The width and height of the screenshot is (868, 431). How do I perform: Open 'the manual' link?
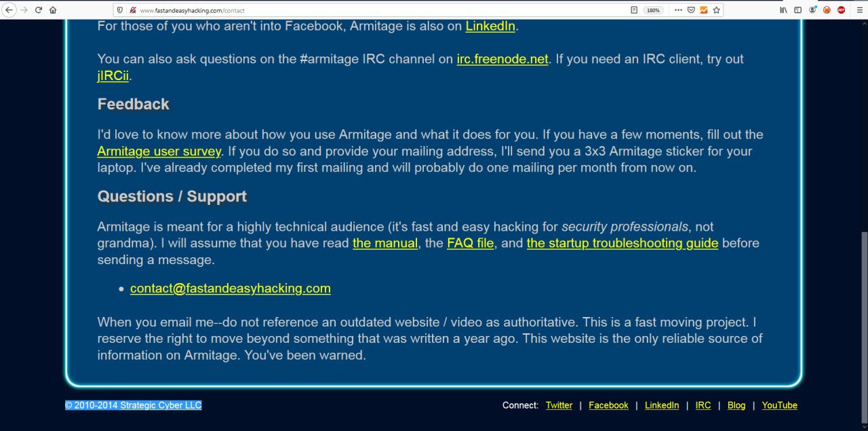click(385, 243)
